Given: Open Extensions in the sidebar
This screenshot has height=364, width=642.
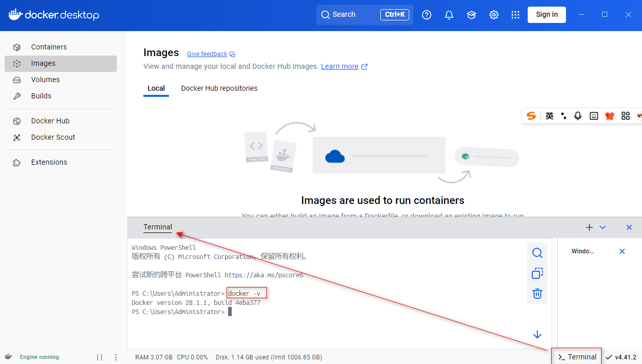Looking at the screenshot, I should 61,162.
